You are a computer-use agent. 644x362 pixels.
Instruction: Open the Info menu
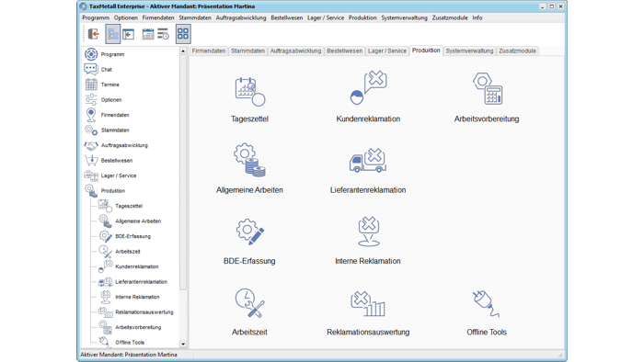click(477, 17)
